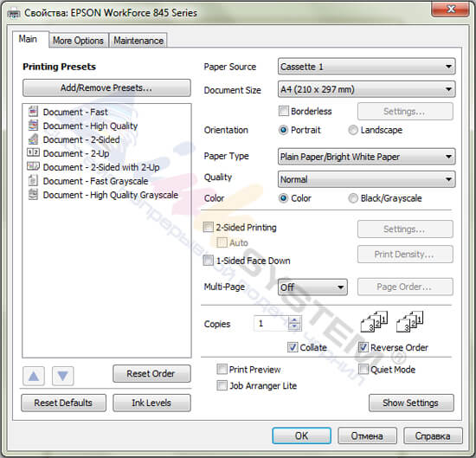476x458 pixels.
Task: Click the 2-Sided with 2-Up preset icon
Action: coord(33,166)
